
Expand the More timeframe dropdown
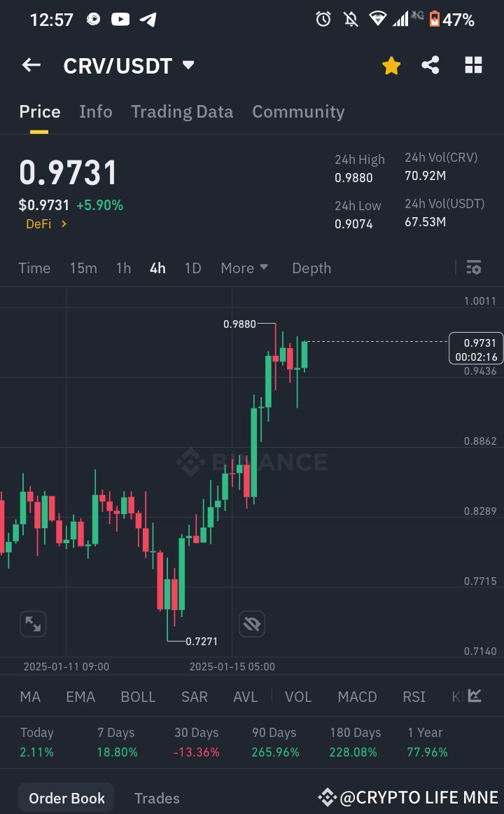click(244, 268)
